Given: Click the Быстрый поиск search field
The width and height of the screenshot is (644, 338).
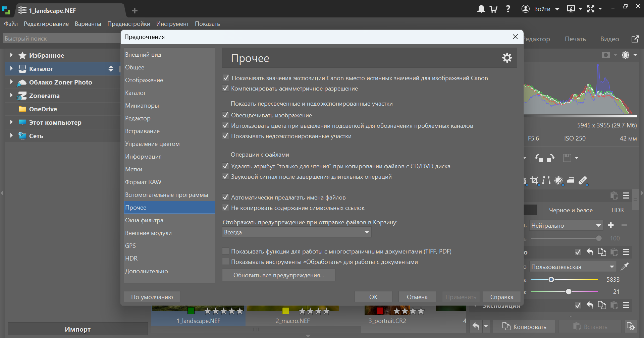Looking at the screenshot, I should pyautogui.click(x=60, y=39).
